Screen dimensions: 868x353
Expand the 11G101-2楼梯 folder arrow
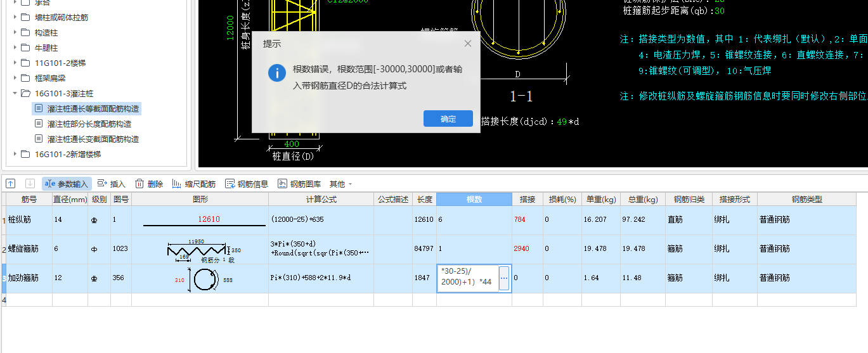15,63
